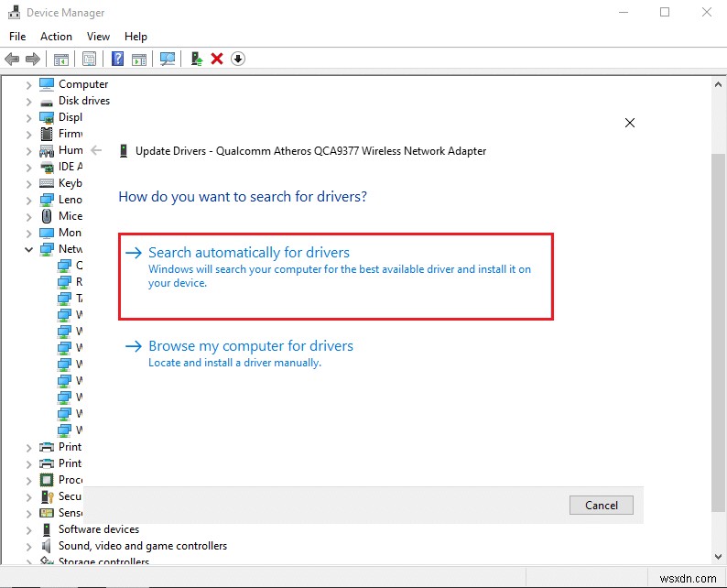Expand the Disk drives node chevron
Screen dimensions: 727x588
tap(28, 102)
